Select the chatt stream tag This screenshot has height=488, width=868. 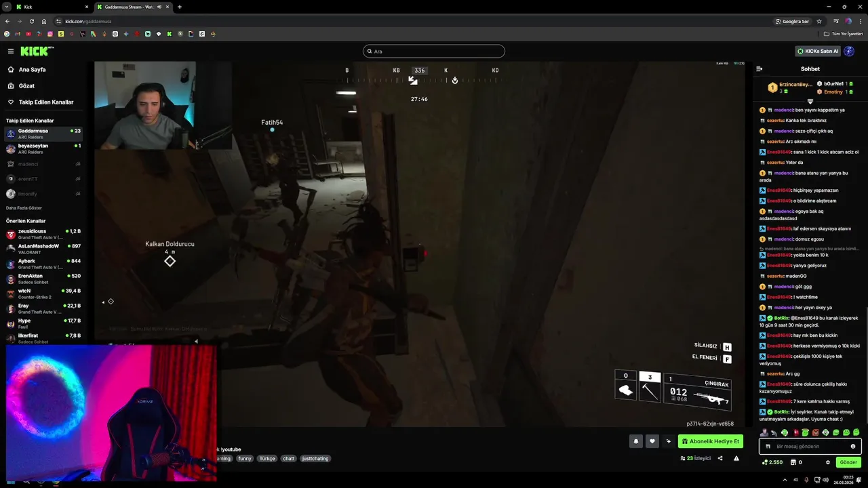pos(289,458)
